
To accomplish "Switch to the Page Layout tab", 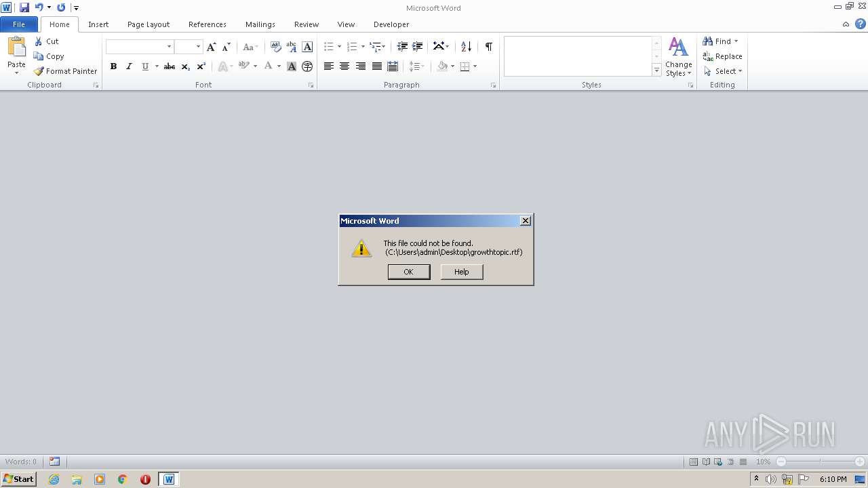I will (x=149, y=24).
